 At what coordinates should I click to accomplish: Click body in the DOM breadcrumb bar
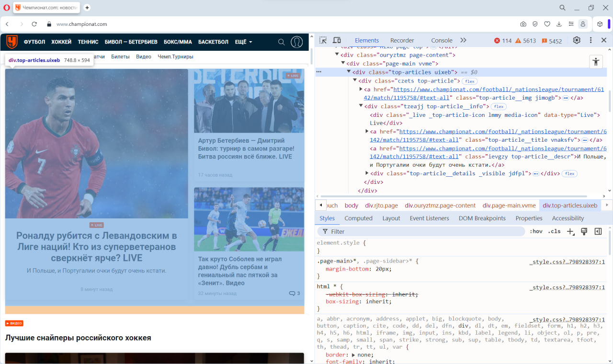click(x=352, y=205)
